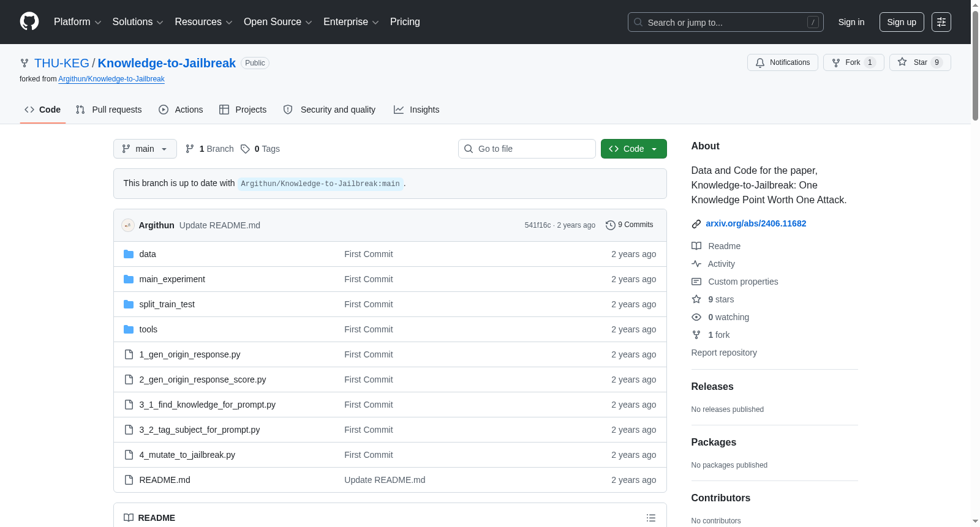980x527 pixels.
Task: Open Update README.md commit in README.md row
Action: [385, 480]
